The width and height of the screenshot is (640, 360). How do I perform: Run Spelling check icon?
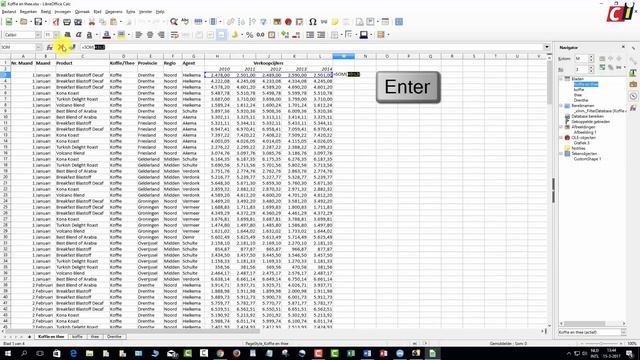[185, 22]
